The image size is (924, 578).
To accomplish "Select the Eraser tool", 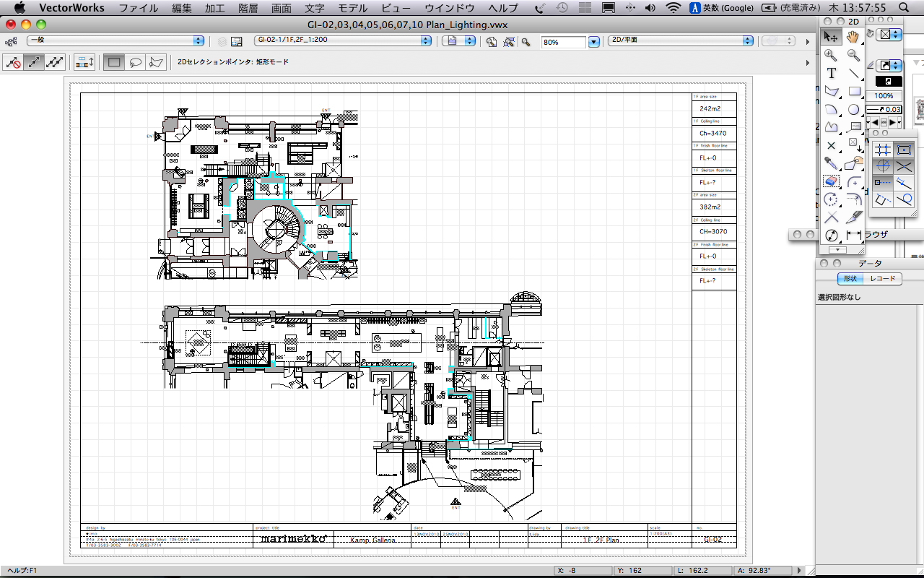I will [832, 181].
